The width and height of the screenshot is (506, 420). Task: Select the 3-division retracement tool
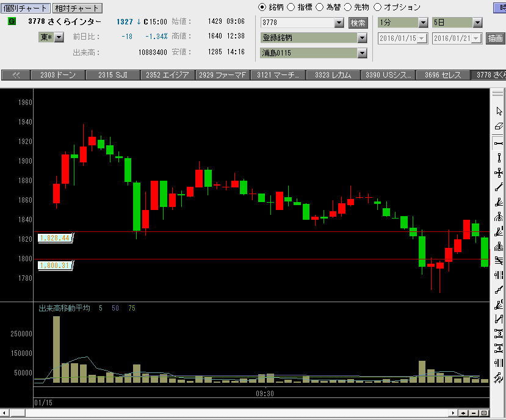click(x=499, y=333)
